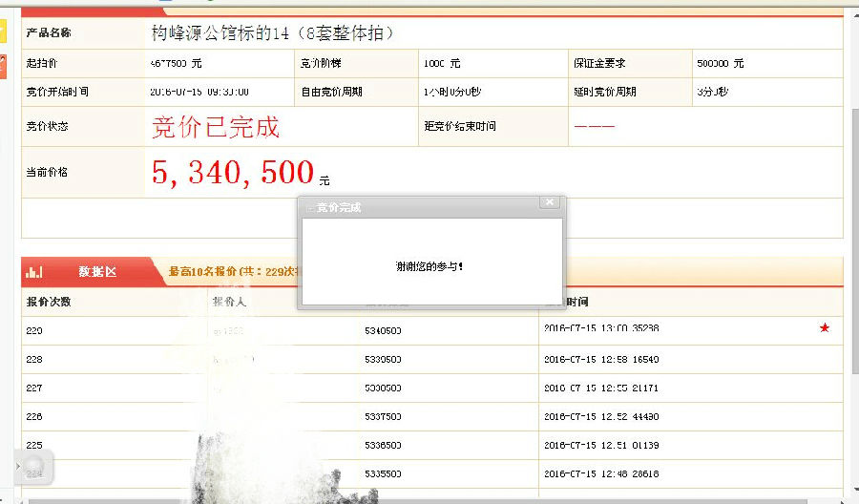
Task: Click the small icon in the dialog title bar
Action: tap(308, 208)
